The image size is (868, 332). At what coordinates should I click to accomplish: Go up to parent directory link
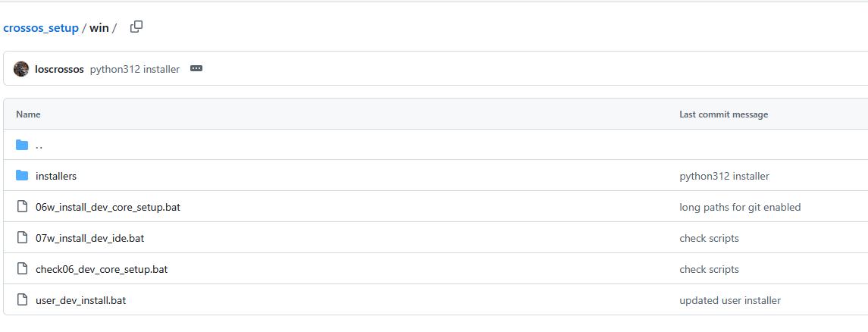pyautogui.click(x=39, y=145)
